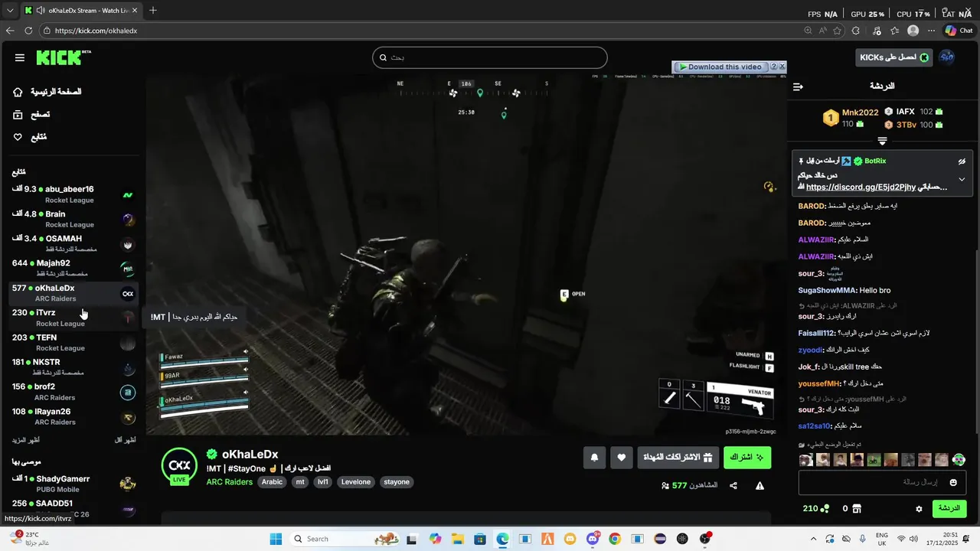Go to Home page in sidebar
This screenshot has height=551, width=980.
[x=56, y=92]
